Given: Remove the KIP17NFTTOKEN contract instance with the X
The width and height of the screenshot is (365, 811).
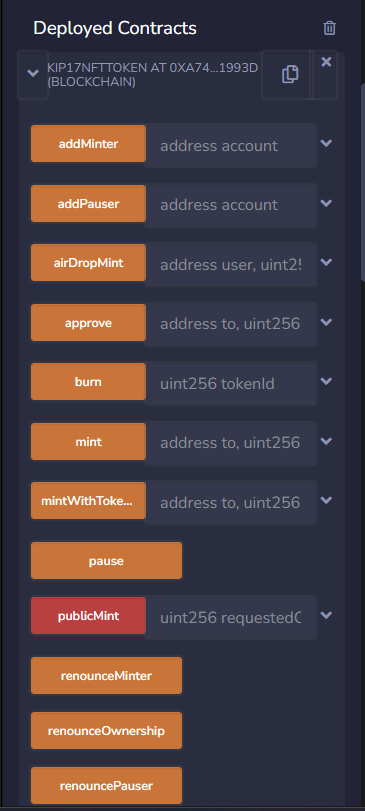Looking at the screenshot, I should (x=326, y=62).
